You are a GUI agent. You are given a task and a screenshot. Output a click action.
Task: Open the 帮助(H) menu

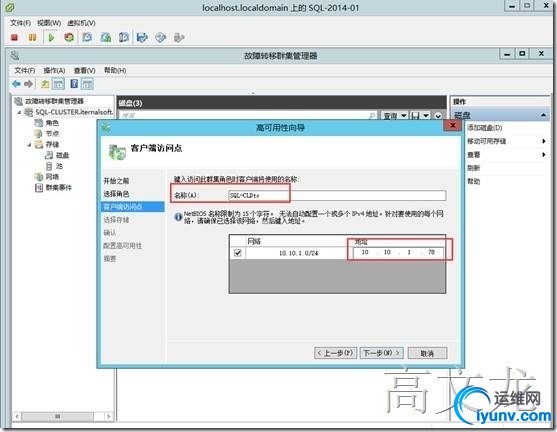click(115, 70)
